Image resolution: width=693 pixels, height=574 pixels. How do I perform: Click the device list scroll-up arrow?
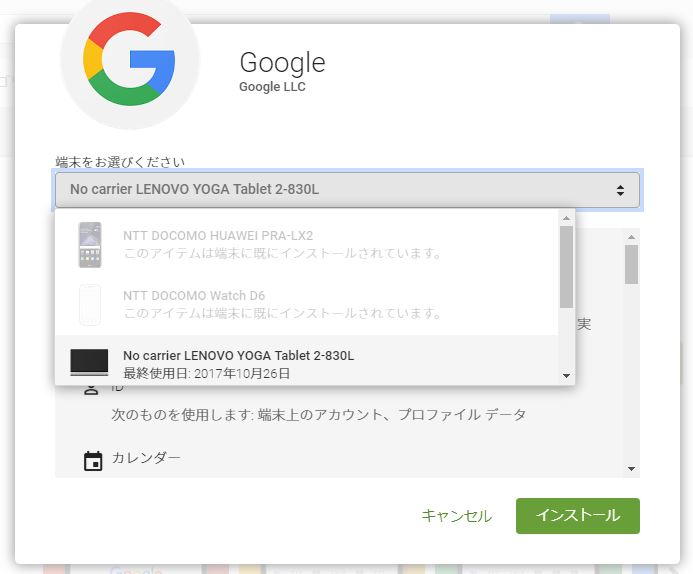coord(566,218)
